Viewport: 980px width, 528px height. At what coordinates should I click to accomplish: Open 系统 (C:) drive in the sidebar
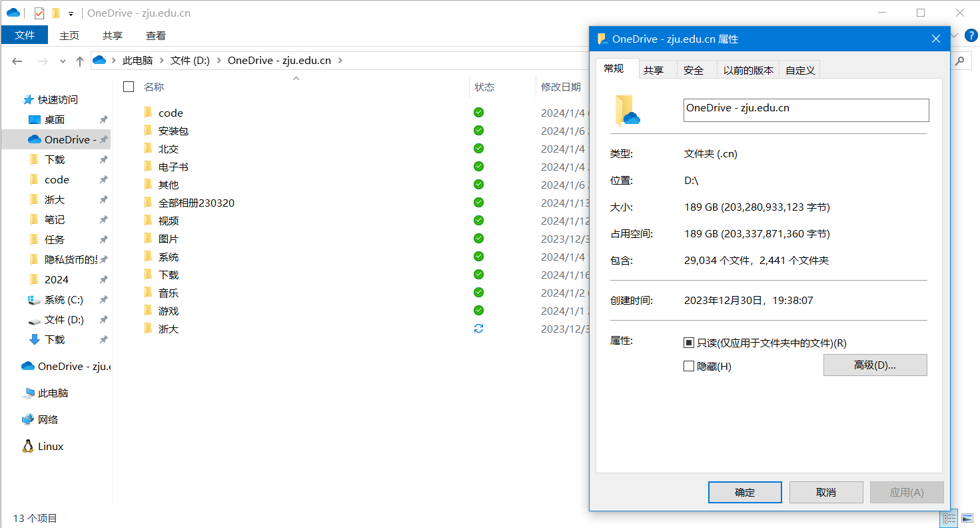[x=63, y=299]
